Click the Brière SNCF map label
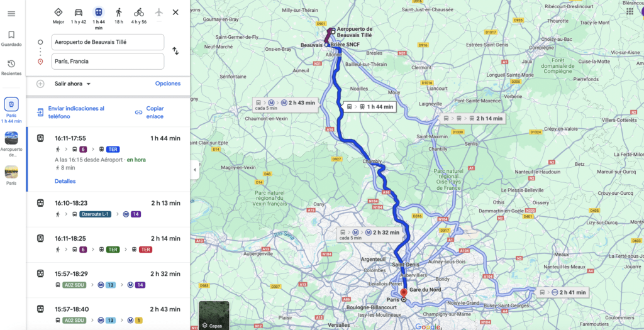Viewport: 644px width, 330px height. [347, 45]
